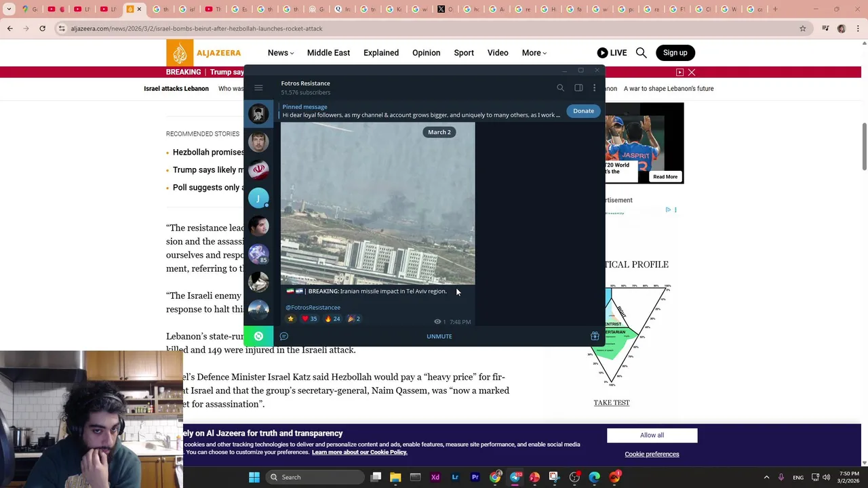
Task: Open the Chrome tab search dropdown arrow
Action: pyautogui.click(x=8, y=9)
